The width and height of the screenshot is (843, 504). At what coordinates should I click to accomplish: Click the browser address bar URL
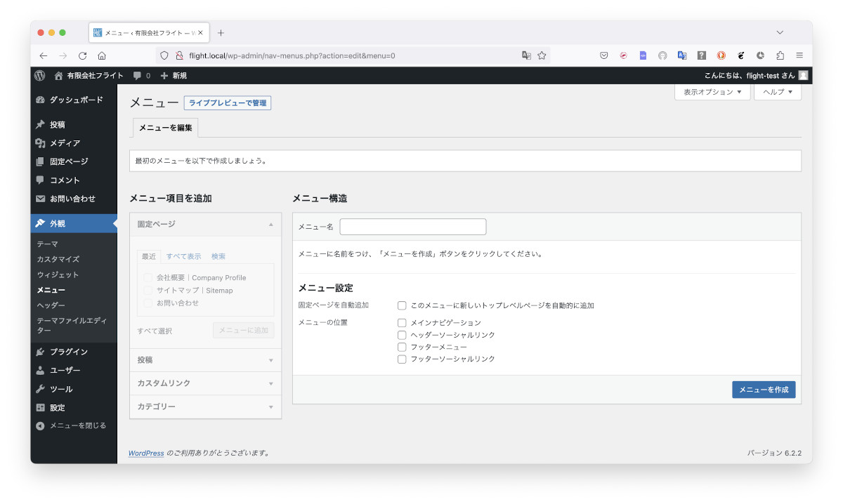click(x=292, y=55)
